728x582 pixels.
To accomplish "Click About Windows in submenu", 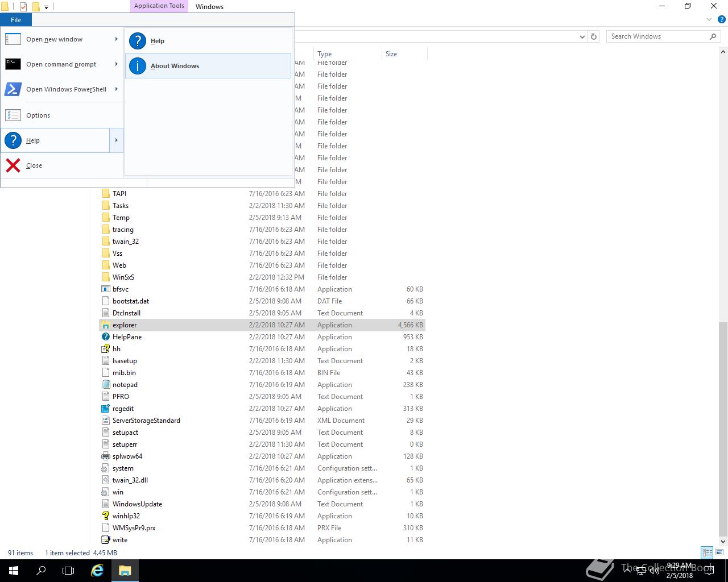I will coord(208,66).
